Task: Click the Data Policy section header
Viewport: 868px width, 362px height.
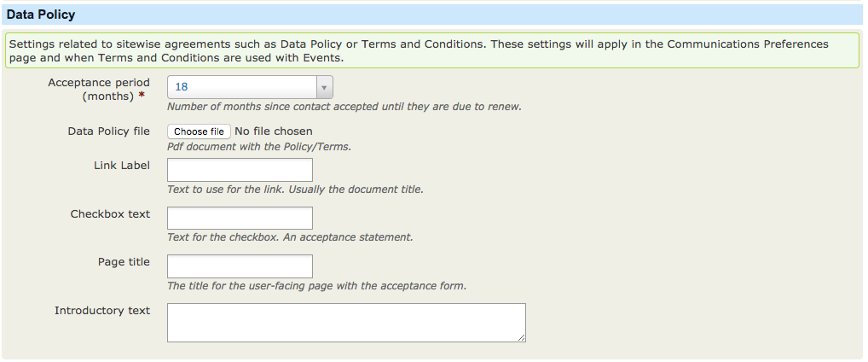Action: (41, 15)
